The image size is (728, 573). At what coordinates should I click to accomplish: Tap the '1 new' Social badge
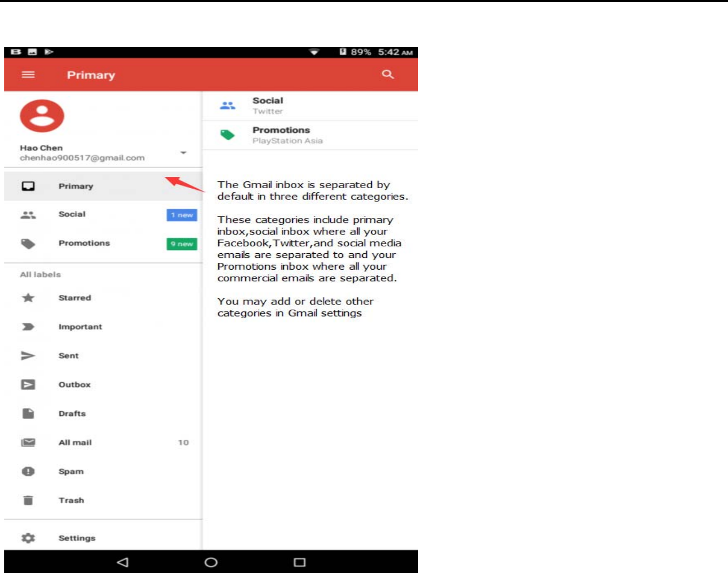pos(182,215)
